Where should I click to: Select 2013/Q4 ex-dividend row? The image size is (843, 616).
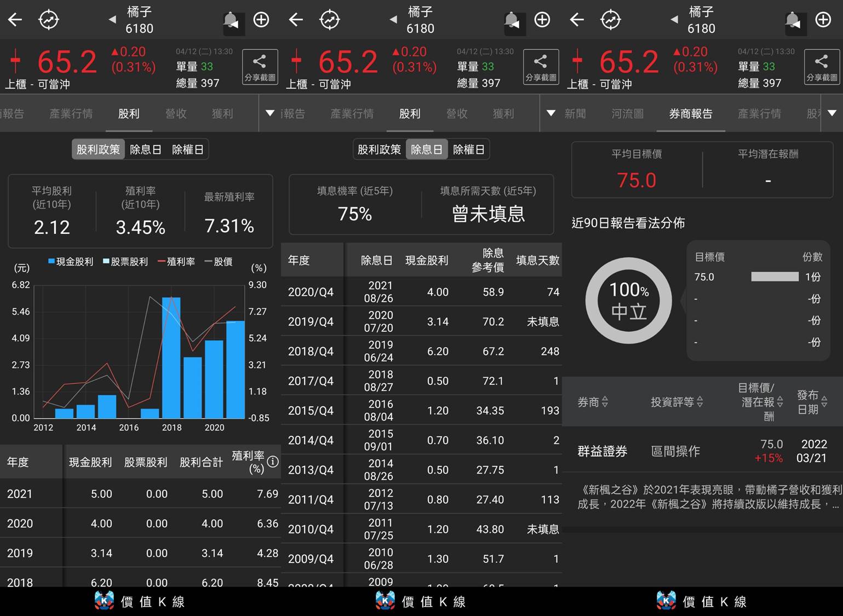(421, 469)
